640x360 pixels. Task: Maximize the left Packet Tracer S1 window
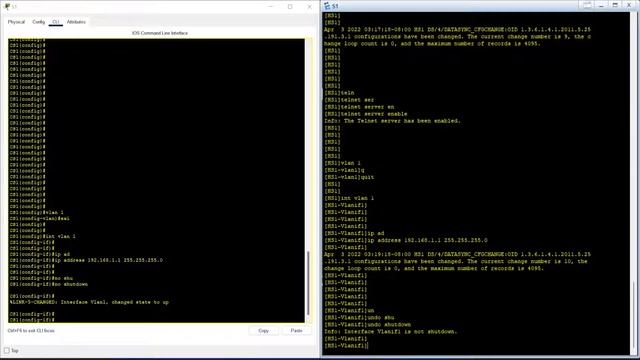(x=290, y=7)
